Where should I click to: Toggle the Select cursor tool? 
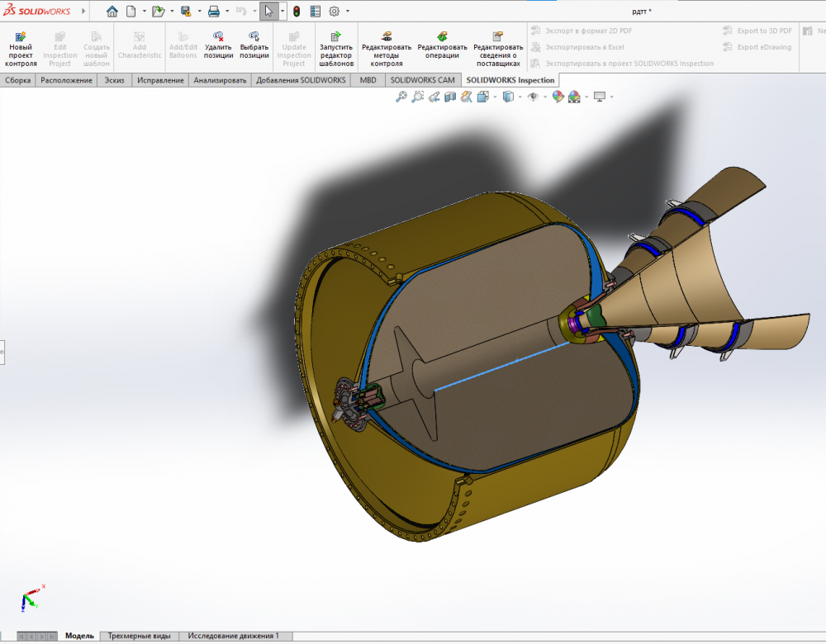tap(269, 12)
